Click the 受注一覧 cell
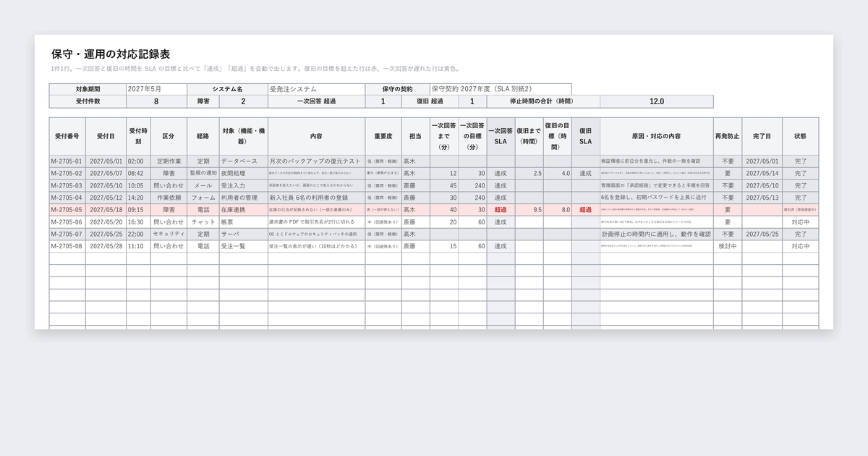Screen dimensions: 868x456 point(244,246)
